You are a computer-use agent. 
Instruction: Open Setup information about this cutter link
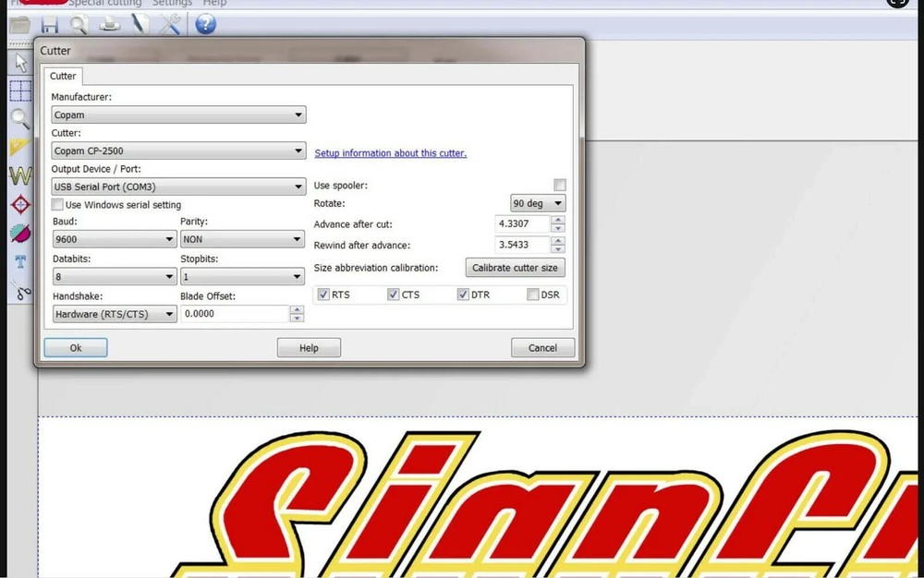point(390,153)
